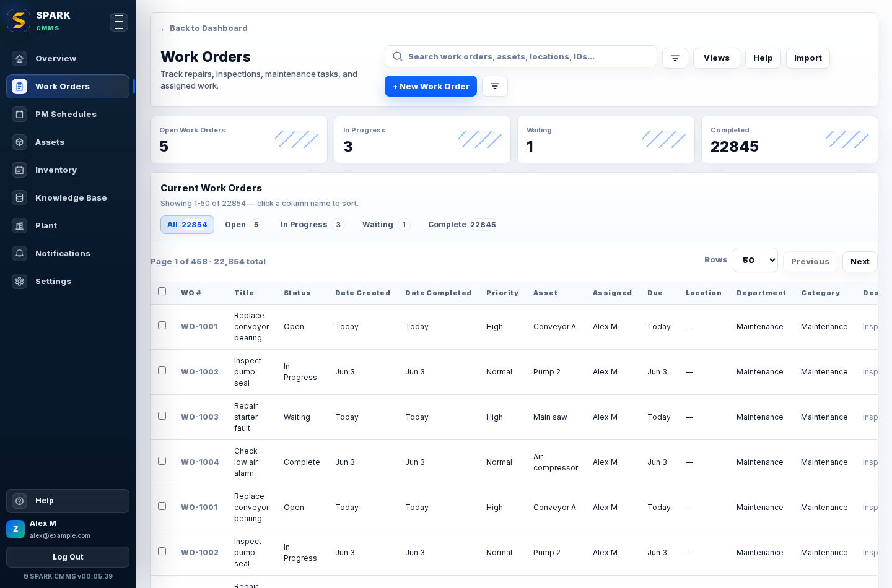The width and height of the screenshot is (892, 588).
Task: Select the In Progress 3 tab
Action: pos(312,225)
